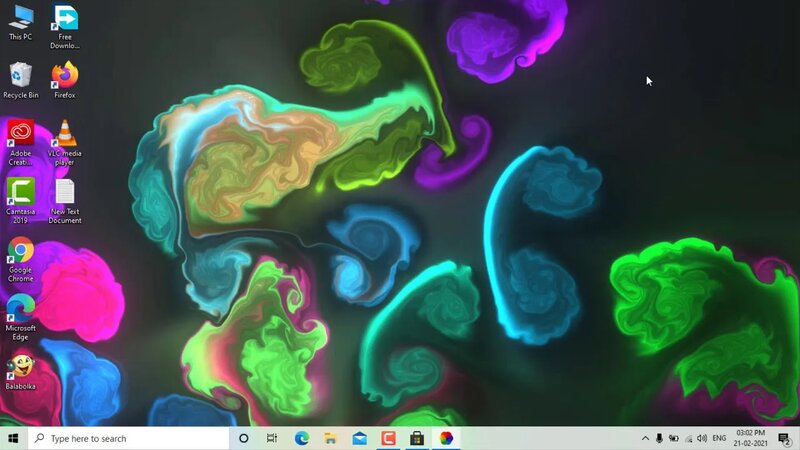The image size is (800, 450).
Task: Select Balabolka desktop shortcut
Action: point(20,372)
